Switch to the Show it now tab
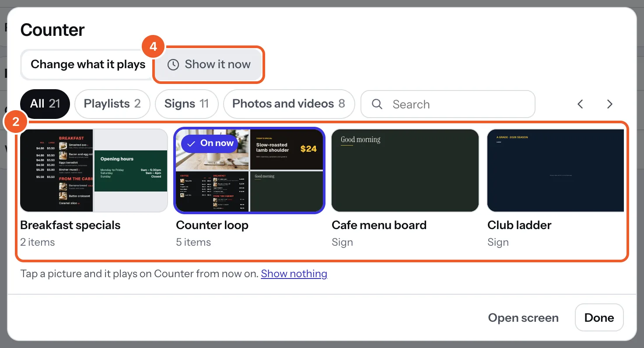 pos(209,65)
